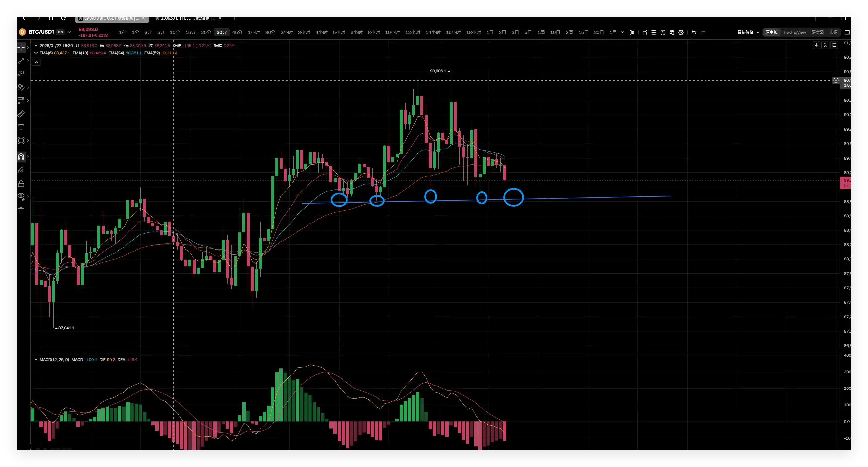The width and height of the screenshot is (868, 467).
Task: Click the undo arrow in chart toolbar
Action: tap(694, 32)
